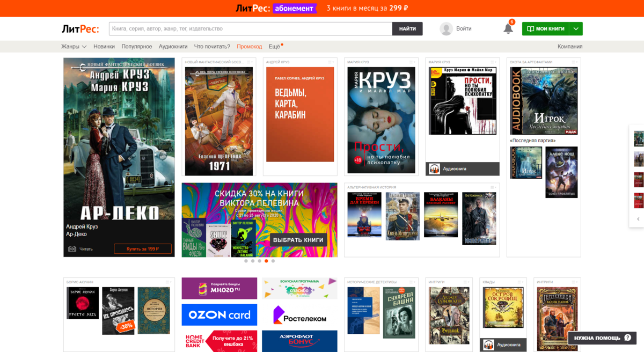
Task: Click the headphones icon in the Клады Аудиокнига bar
Action: (488, 344)
